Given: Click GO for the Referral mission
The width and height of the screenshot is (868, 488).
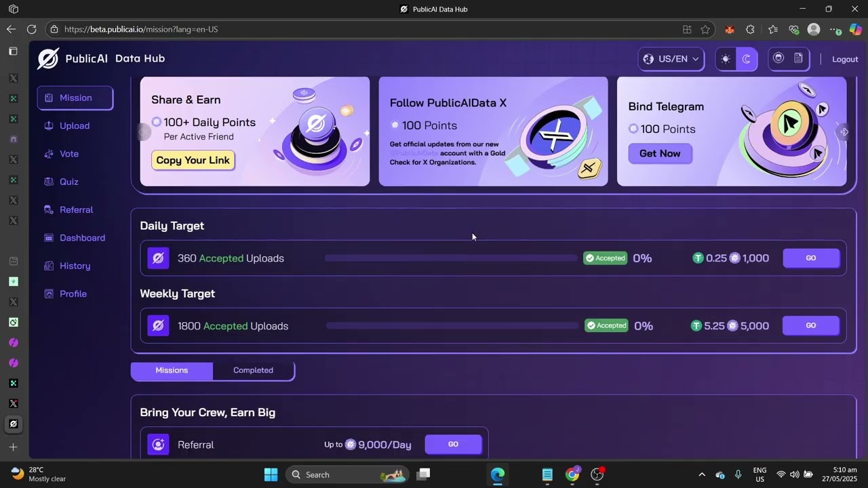Looking at the screenshot, I should point(453,445).
